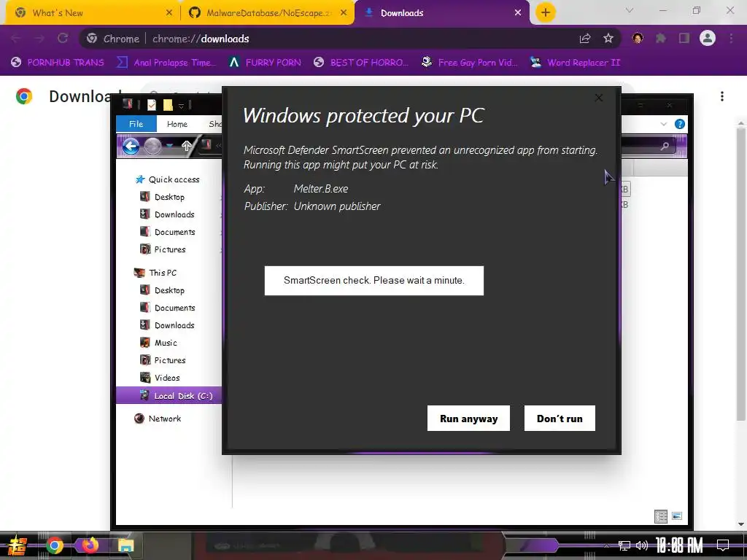
Task: Open a new Chrome tab
Action: tap(546, 12)
